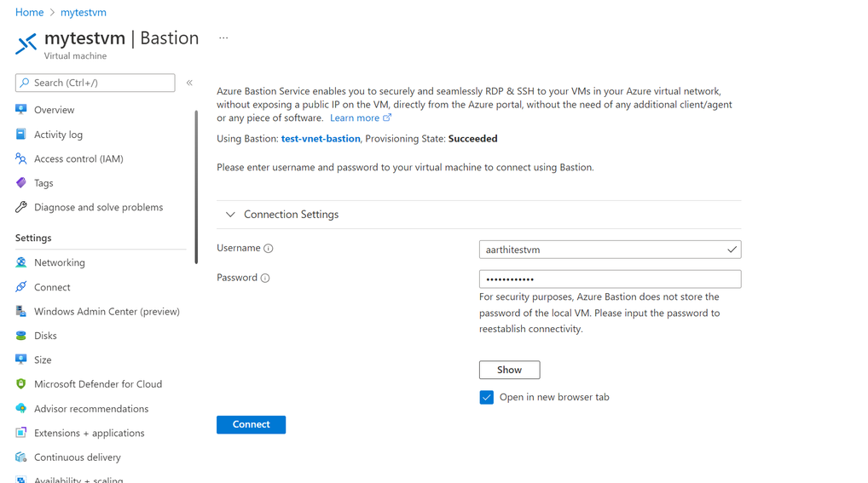Click the Networking icon
The image size is (868, 483).
click(x=21, y=262)
